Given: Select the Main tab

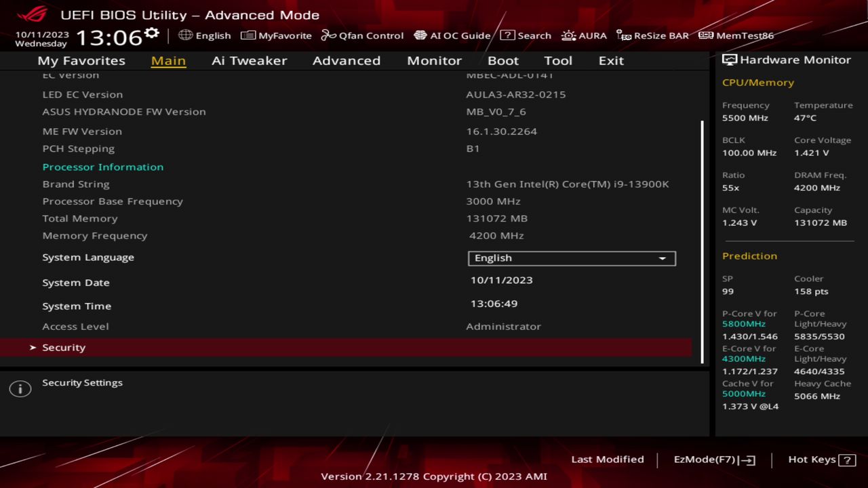Looking at the screenshot, I should coord(168,60).
